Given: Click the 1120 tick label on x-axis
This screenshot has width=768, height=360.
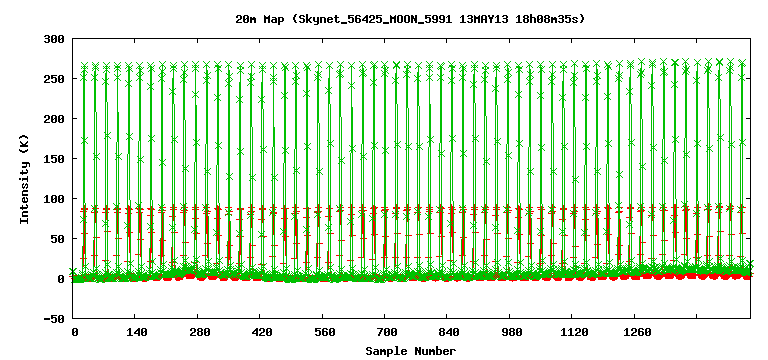Looking at the screenshot, I should [x=574, y=332].
